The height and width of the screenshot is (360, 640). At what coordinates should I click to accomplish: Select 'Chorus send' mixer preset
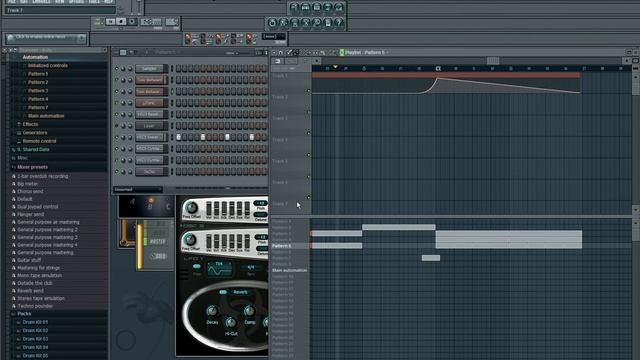click(x=30, y=191)
